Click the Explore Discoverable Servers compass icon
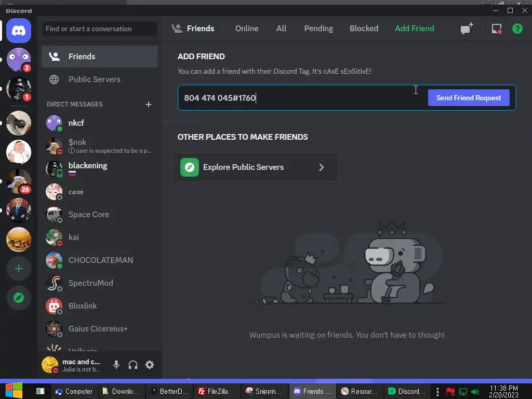Image resolution: width=532 pixels, height=399 pixels. 19,298
